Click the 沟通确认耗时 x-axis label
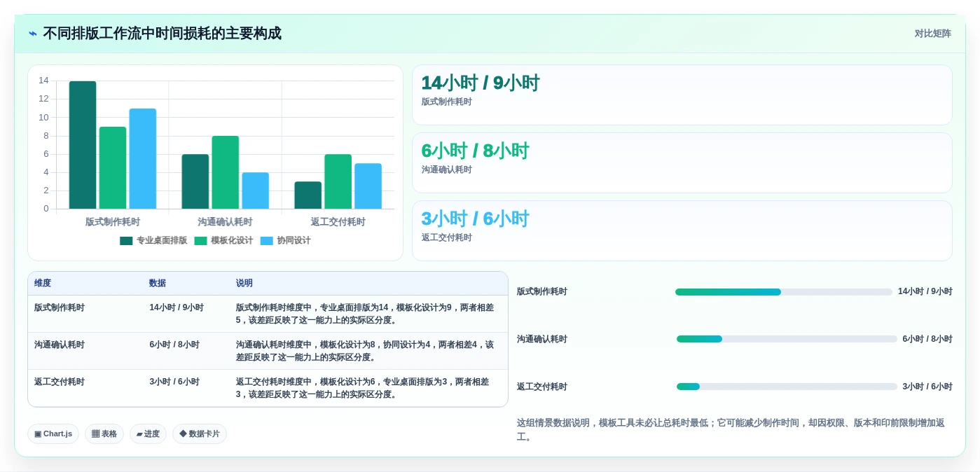The image size is (980, 472). (226, 222)
